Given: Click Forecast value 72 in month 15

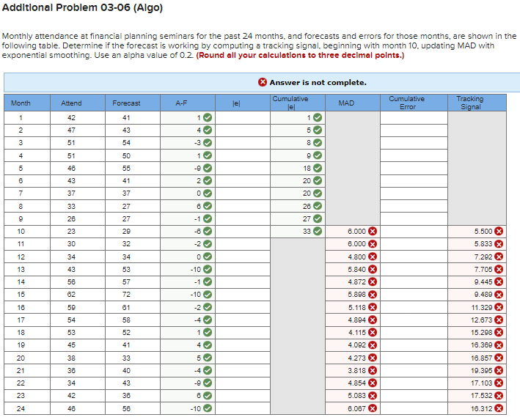Looking at the screenshot, I should [x=126, y=295].
